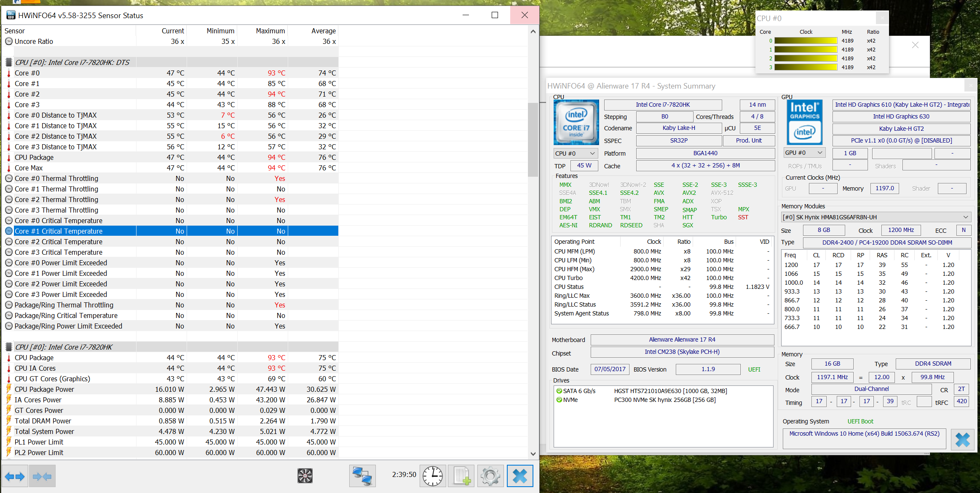Click the blue X in System Summary
This screenshot has width=980, height=493.
click(x=962, y=440)
